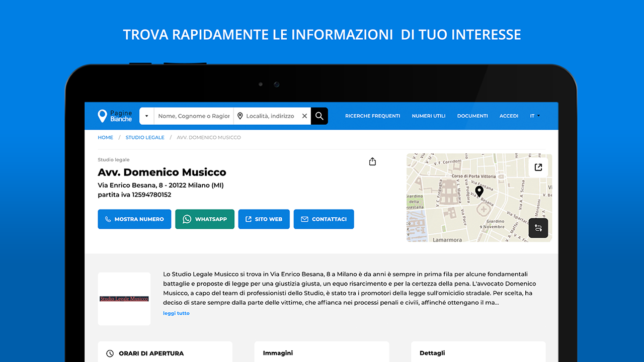Image resolution: width=644 pixels, height=362 pixels.
Task: Expand description with leggi tutto
Action: click(176, 313)
